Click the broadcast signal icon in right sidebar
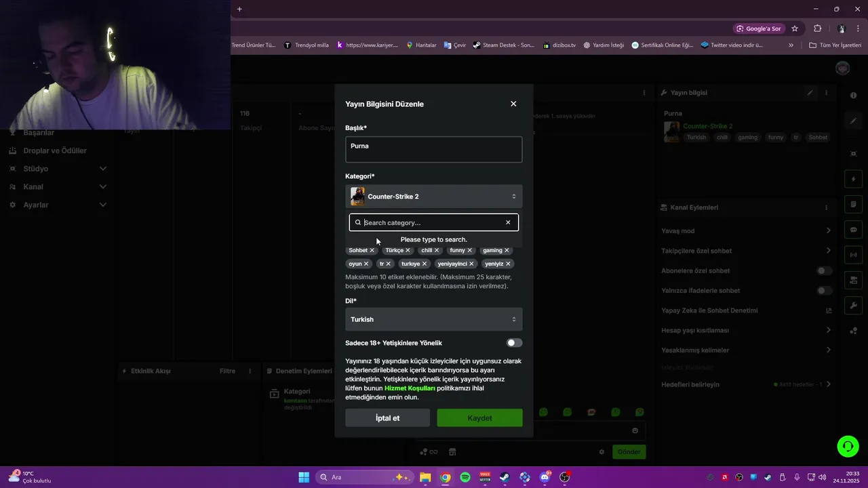Image resolution: width=868 pixels, height=488 pixels. click(x=854, y=255)
